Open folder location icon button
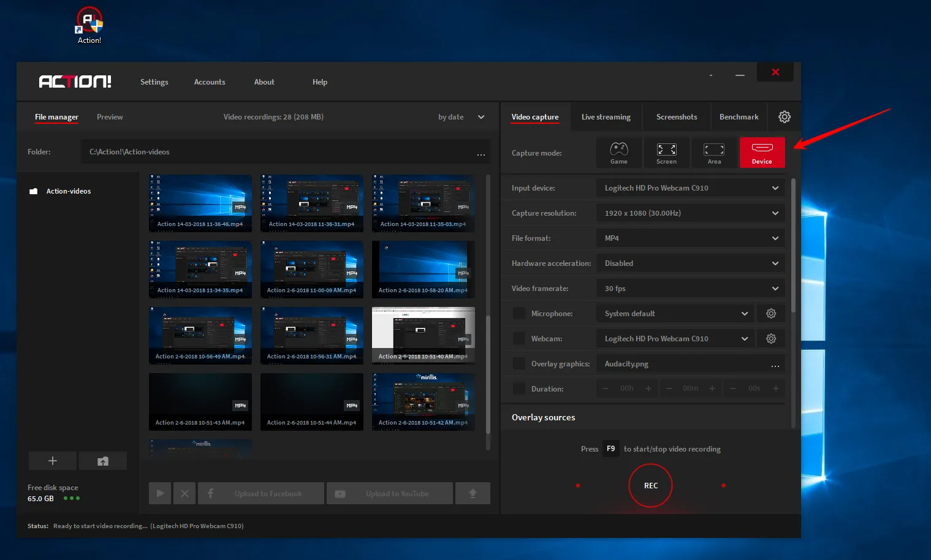This screenshot has height=560, width=931. coord(103,461)
